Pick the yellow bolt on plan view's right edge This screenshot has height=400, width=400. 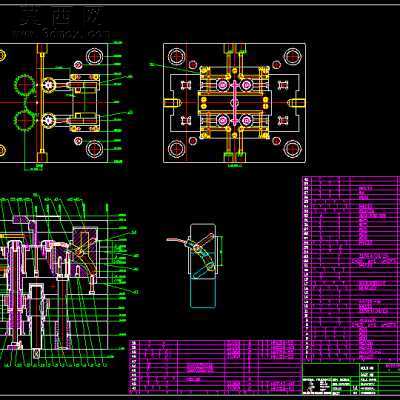pyautogui.click(x=297, y=103)
